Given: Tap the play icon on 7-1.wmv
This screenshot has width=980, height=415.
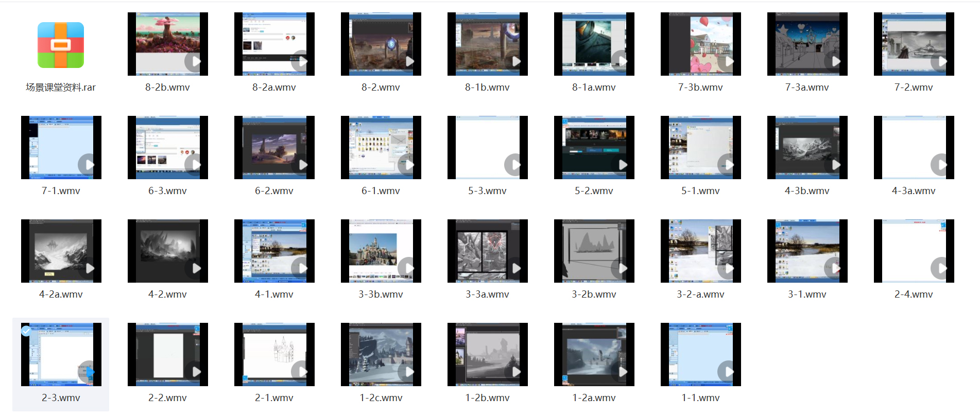Looking at the screenshot, I should [88, 165].
